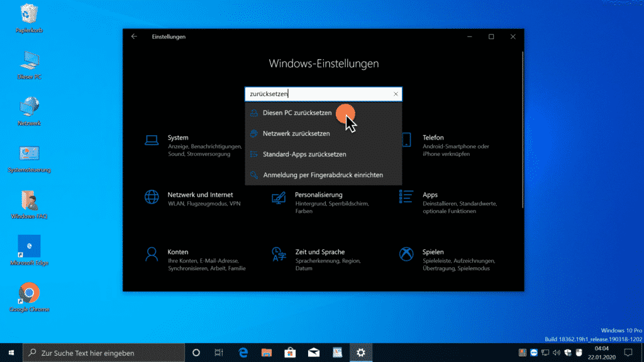Click the taskbar search box
Screen dimensions: 644x362
point(104,353)
